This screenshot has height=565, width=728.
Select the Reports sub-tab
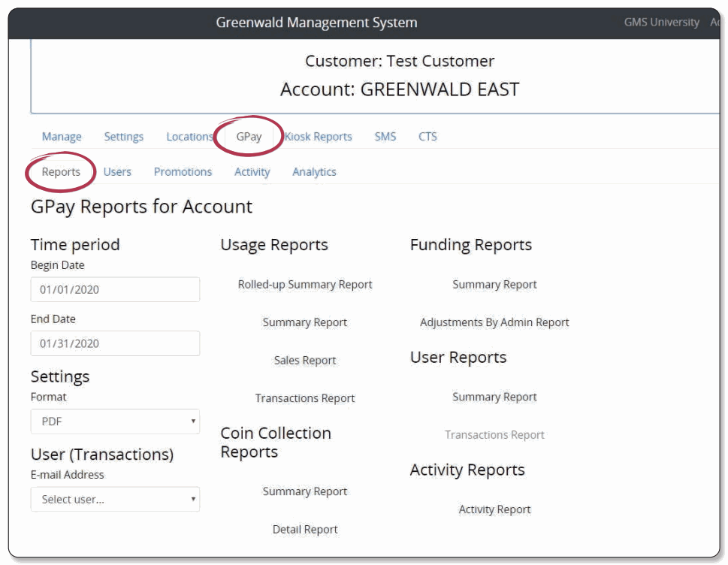61,172
